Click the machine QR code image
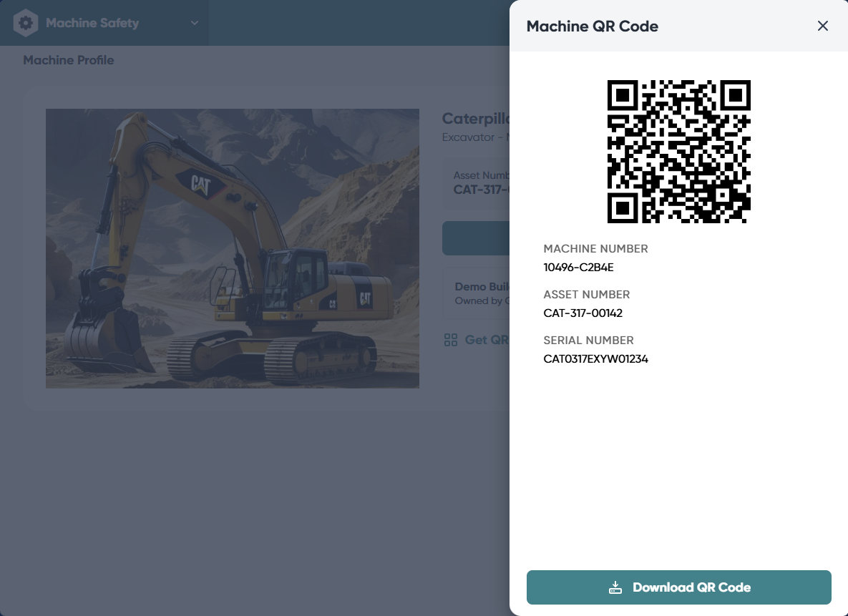Viewport: 848px width, 616px height. [x=678, y=152]
